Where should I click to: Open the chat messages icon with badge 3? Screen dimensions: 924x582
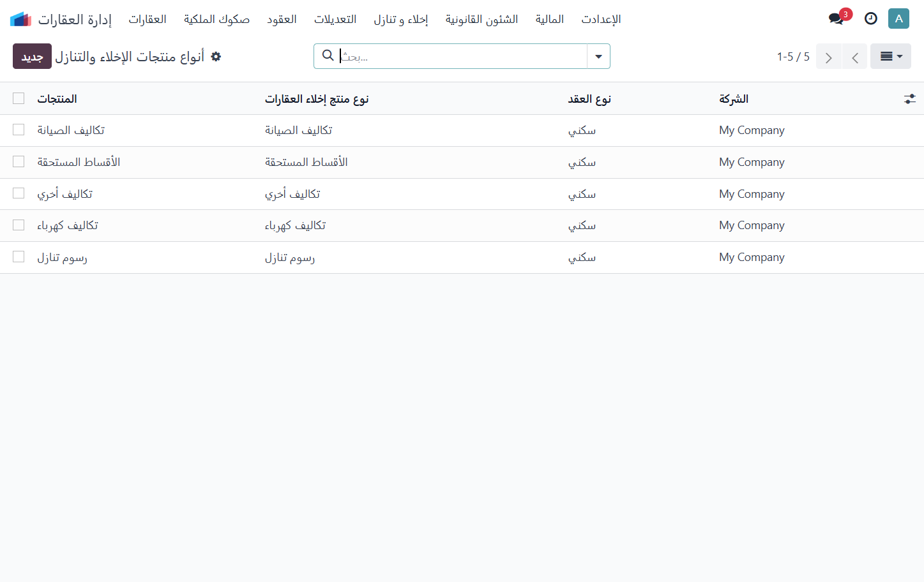pyautogui.click(x=836, y=19)
